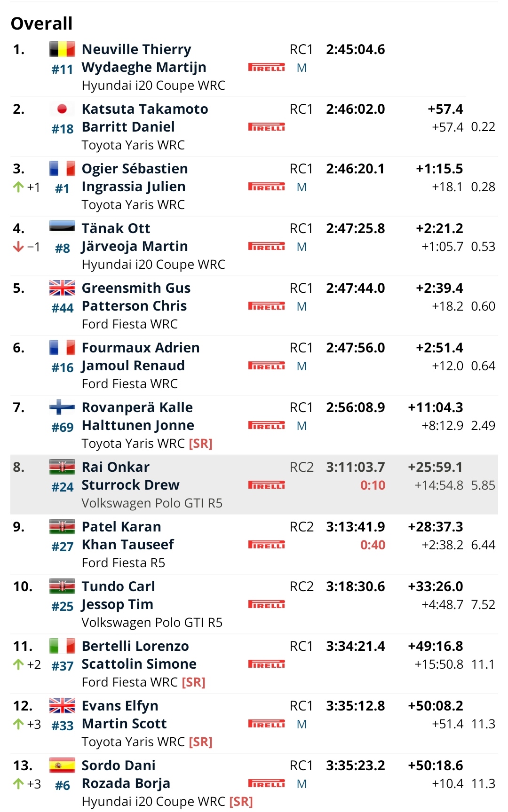Click car number #69 for Rovanperä

pos(63,428)
